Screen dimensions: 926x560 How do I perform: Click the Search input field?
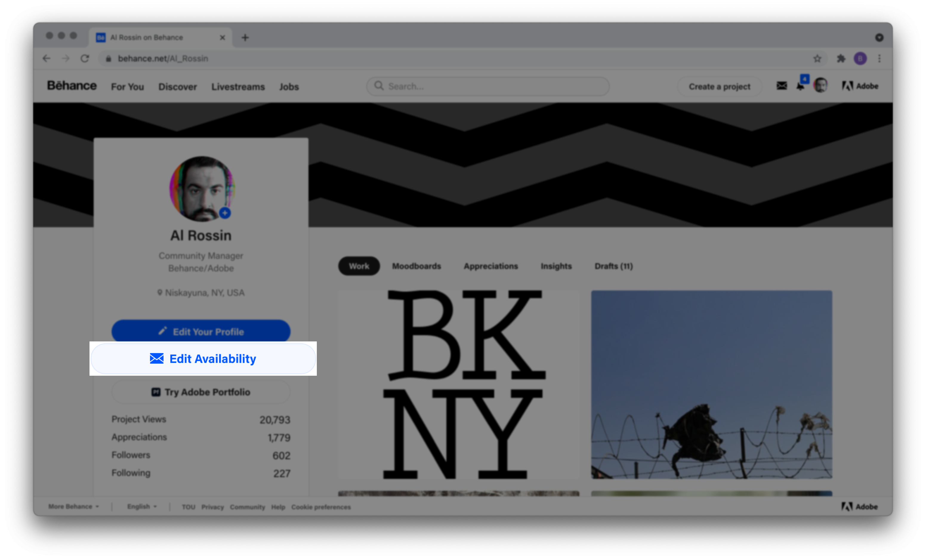(x=488, y=86)
